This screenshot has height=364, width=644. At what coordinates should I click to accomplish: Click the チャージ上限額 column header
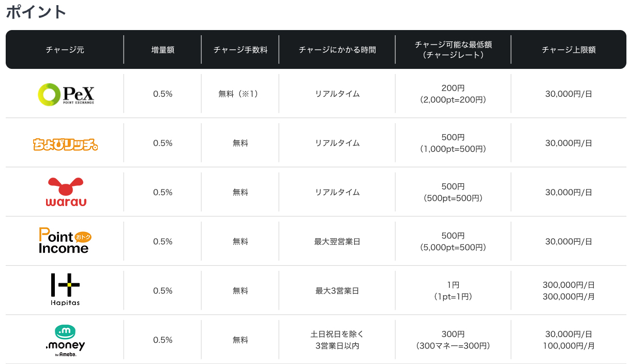pos(568,50)
